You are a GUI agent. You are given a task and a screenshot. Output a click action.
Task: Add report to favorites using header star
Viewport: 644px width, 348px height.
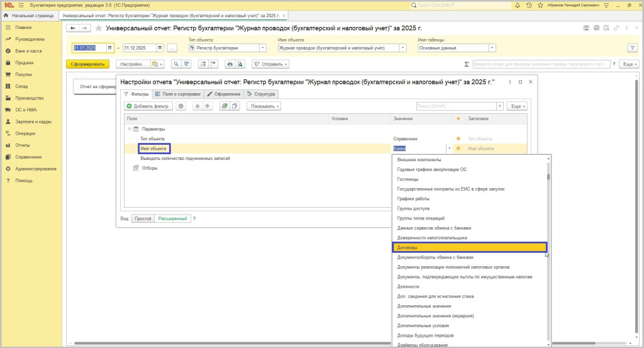pos(98,28)
